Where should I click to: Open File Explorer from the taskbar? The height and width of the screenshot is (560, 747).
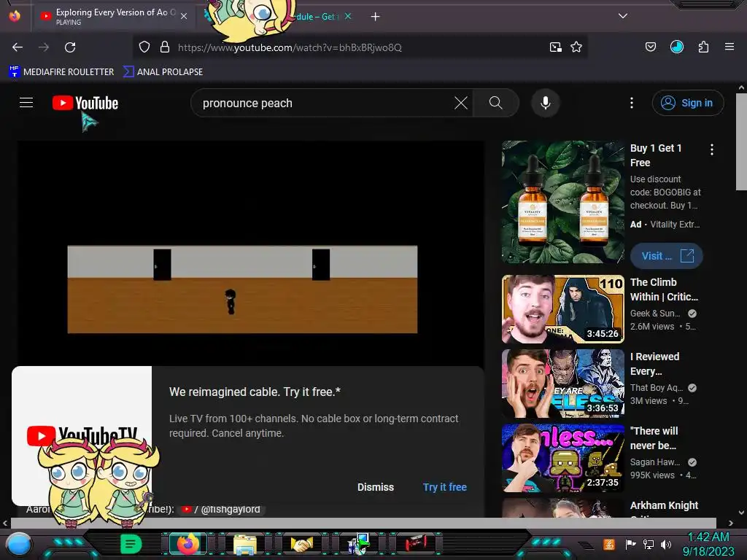245,544
